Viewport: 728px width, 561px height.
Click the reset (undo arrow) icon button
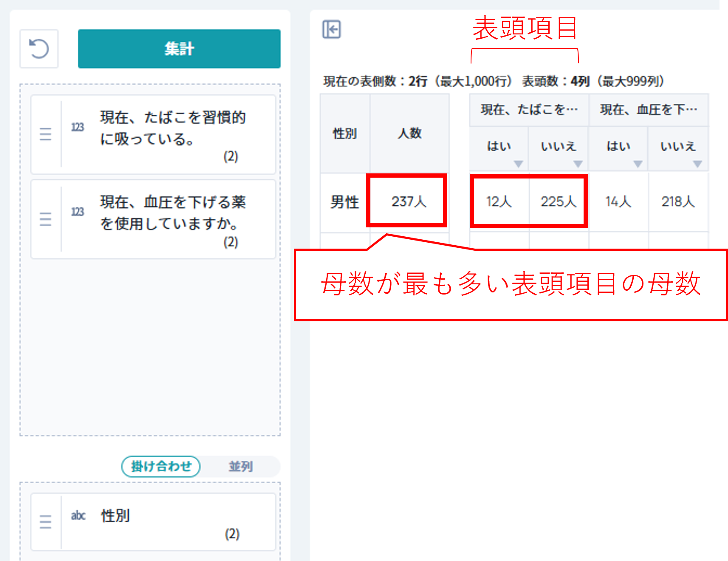pyautogui.click(x=39, y=49)
